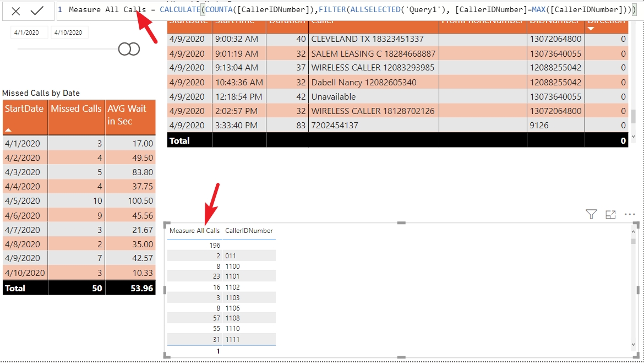The height and width of the screenshot is (364, 644).
Task: Click top-center resize handle of selected visual
Action: tap(401, 222)
